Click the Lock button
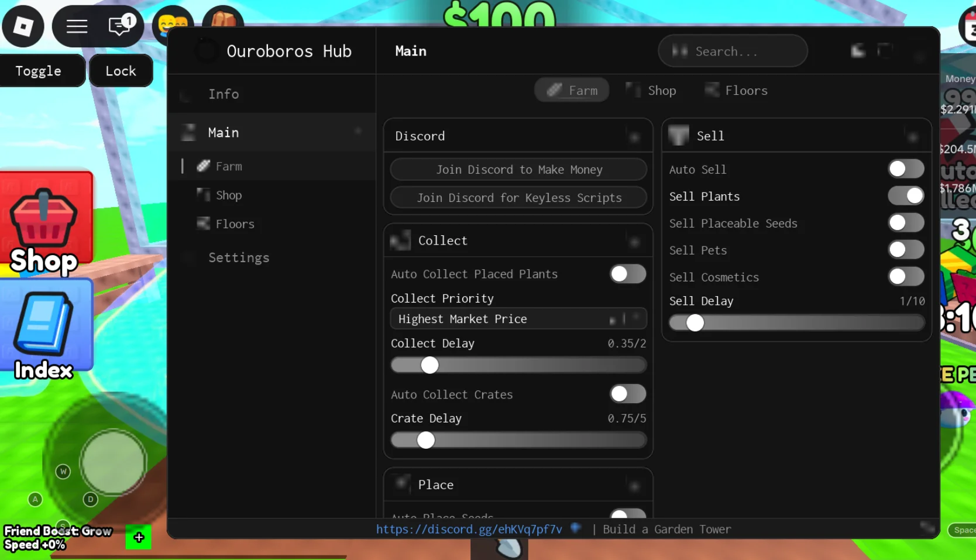 [x=121, y=71]
